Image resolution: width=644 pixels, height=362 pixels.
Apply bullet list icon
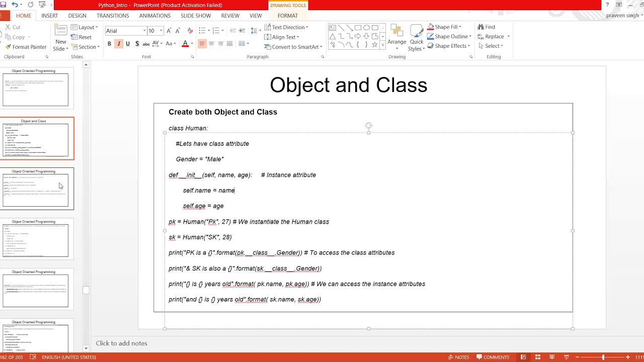tap(203, 31)
